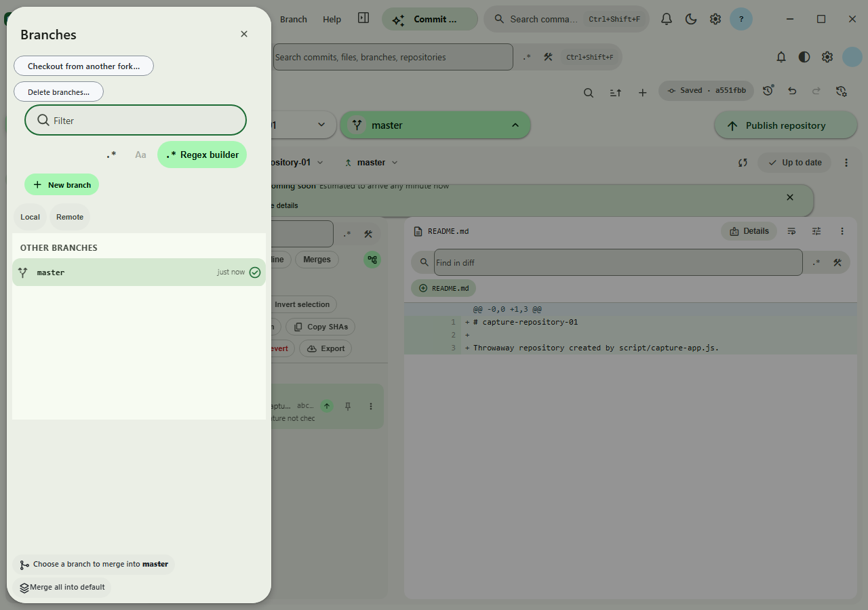Close the Branches panel
This screenshot has width=868, height=610.
click(x=244, y=34)
